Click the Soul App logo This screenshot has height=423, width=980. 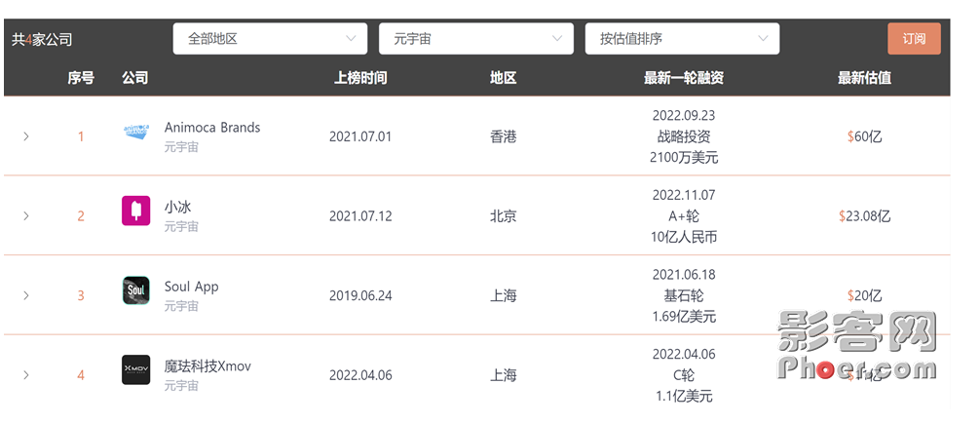point(135,290)
